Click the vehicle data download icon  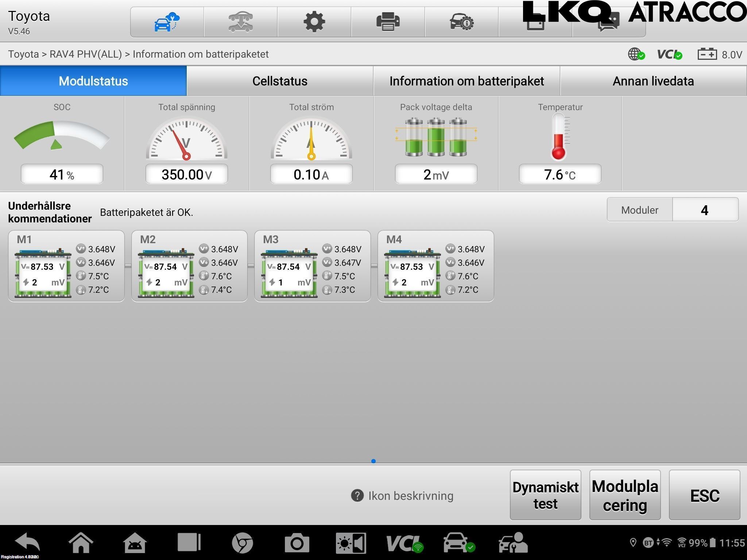240,22
